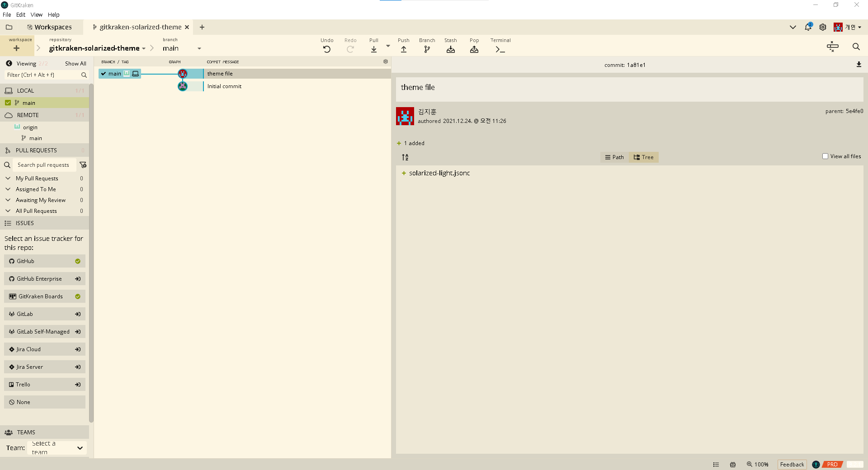Open the folder icon in tab bar
Image resolution: width=868 pixels, height=470 pixels.
click(x=9, y=27)
